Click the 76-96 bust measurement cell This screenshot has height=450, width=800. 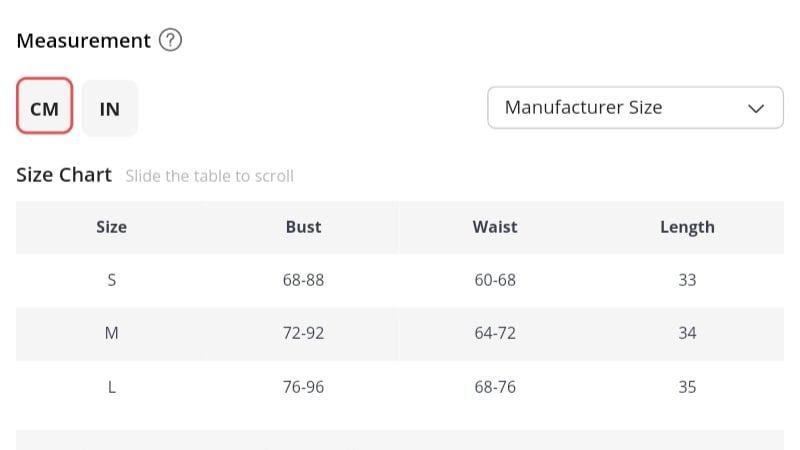[x=303, y=387]
